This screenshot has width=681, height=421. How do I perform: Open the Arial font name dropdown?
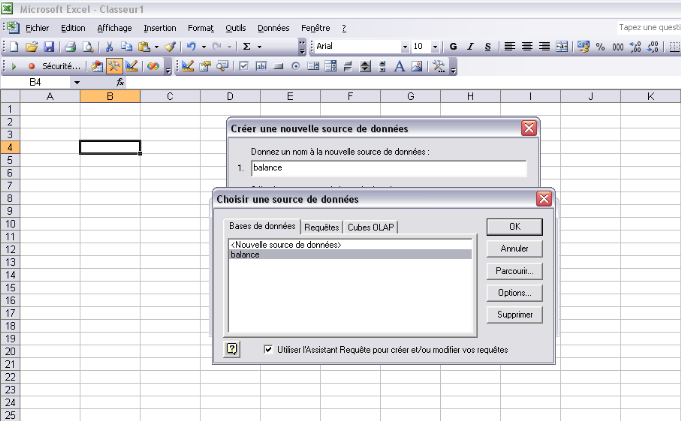click(x=405, y=46)
